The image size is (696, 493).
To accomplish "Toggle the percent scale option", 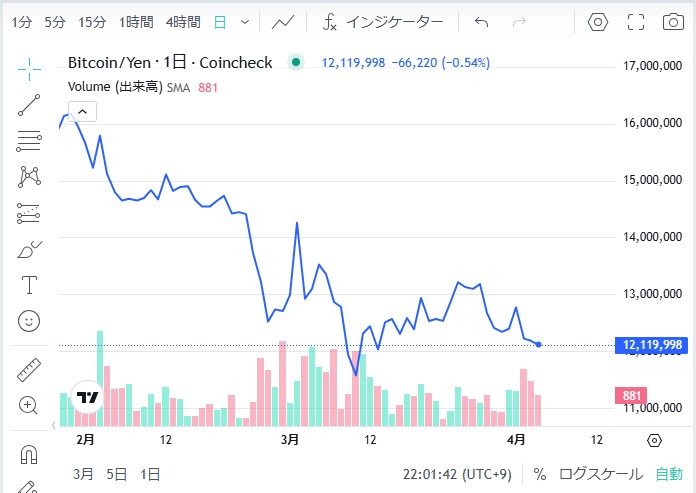I will pyautogui.click(x=540, y=473).
